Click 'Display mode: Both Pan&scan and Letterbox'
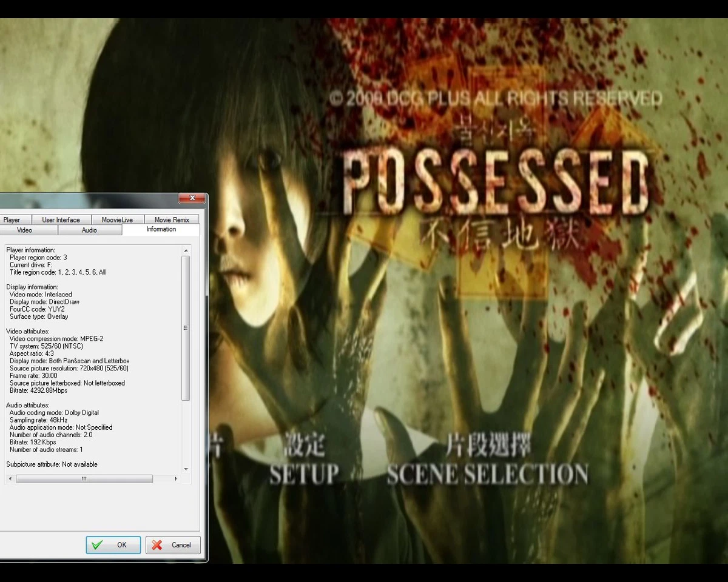 tap(70, 361)
